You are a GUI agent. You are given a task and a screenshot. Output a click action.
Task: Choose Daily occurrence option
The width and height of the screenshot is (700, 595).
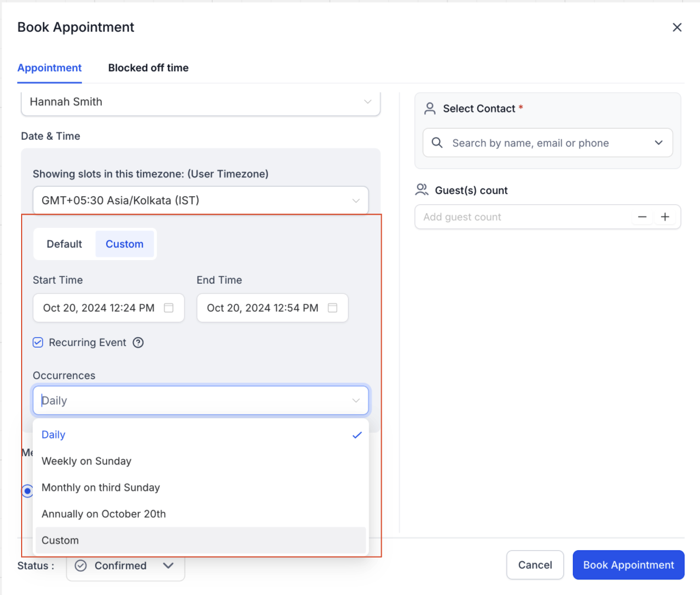(201, 435)
